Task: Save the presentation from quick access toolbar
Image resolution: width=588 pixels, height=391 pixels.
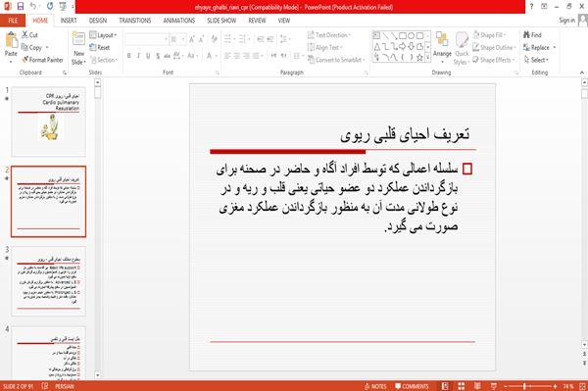Action: tap(21, 7)
